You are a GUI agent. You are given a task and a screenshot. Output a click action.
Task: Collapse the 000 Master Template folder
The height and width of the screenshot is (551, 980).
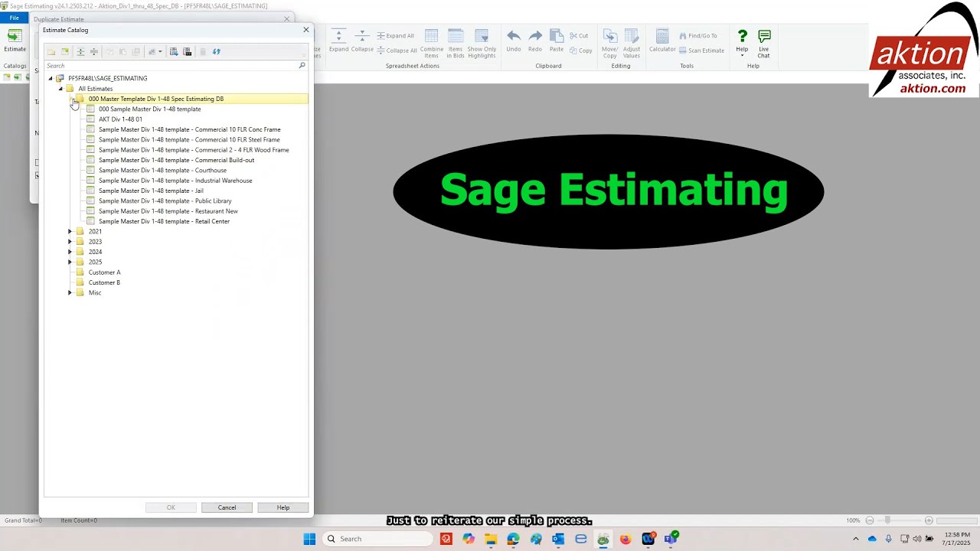pos(71,99)
